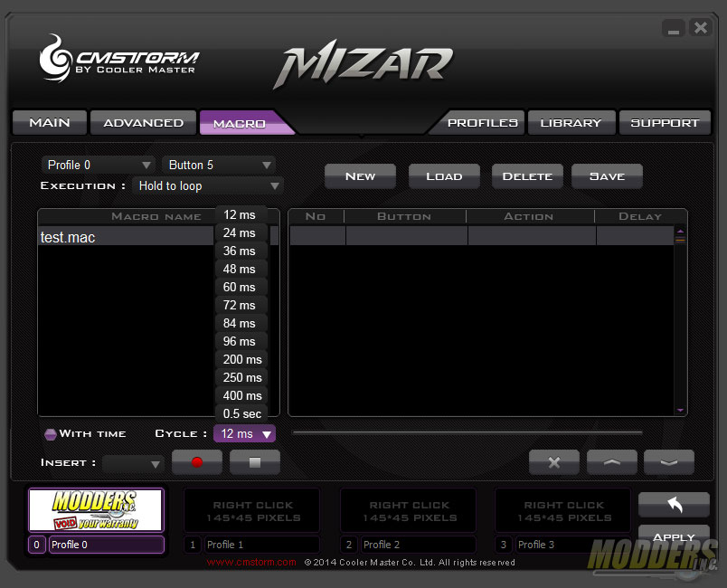Screen dimensions: 727x588
Task: Move macro step down with down-arrow button
Action: point(669,462)
